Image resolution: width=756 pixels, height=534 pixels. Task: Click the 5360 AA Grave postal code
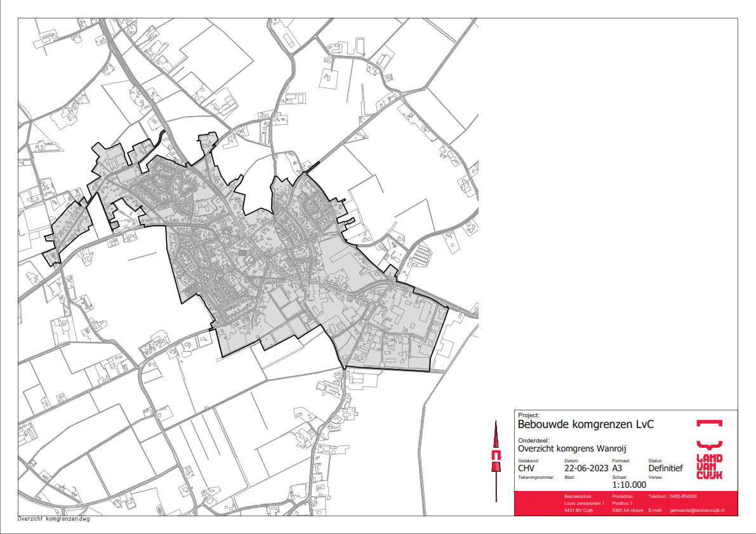[x=627, y=510]
